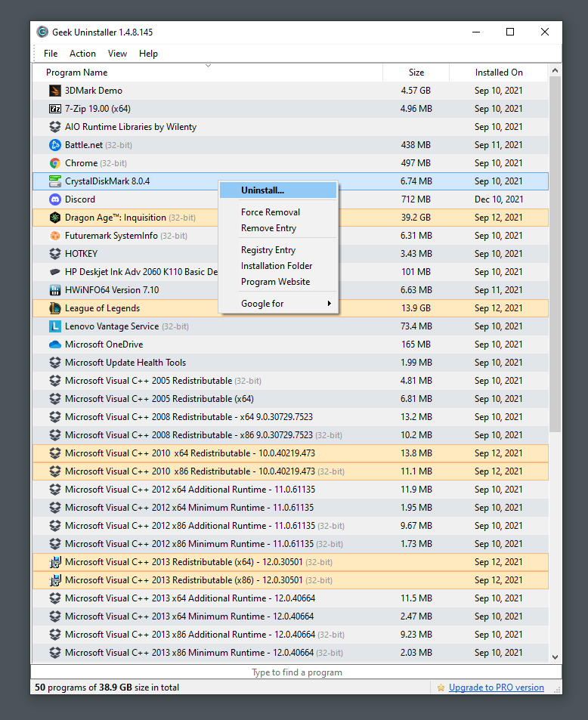Open Installation Folder from the context menu

pyautogui.click(x=278, y=266)
